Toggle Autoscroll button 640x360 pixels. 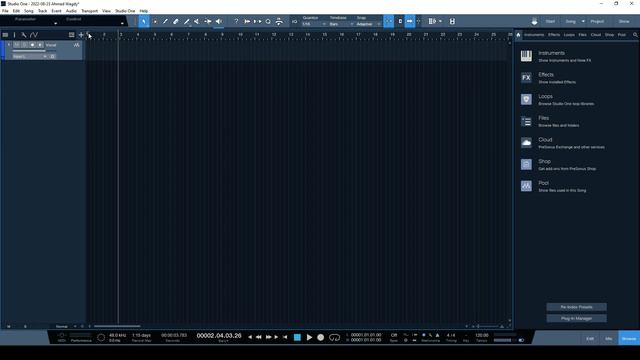(409, 21)
